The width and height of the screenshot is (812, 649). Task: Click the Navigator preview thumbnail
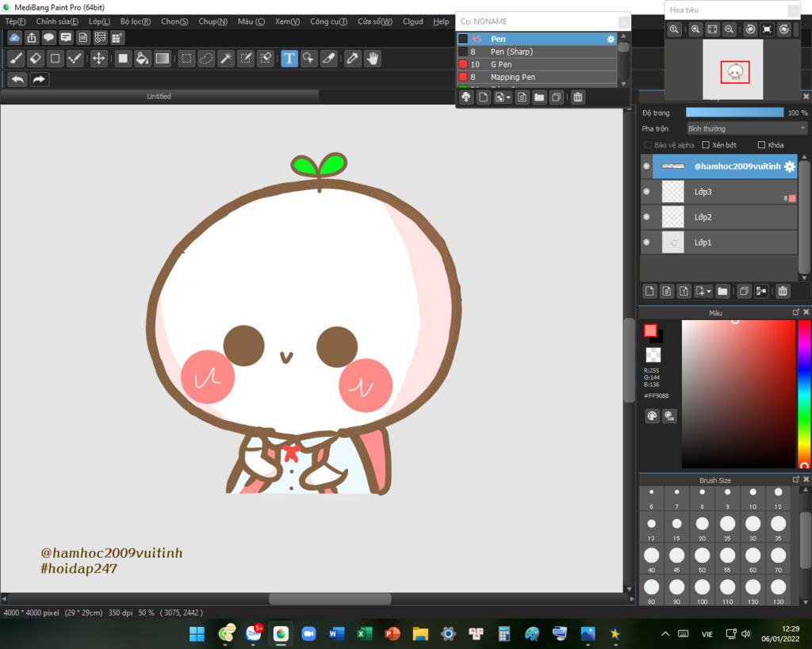tap(733, 70)
